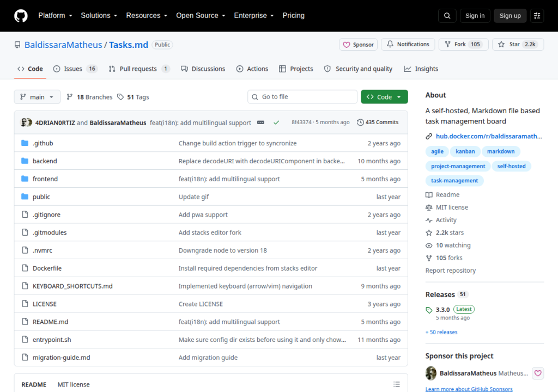Image resolution: width=558 pixels, height=392 pixels.
Task: Open the LICENSE file
Action: tap(45, 304)
